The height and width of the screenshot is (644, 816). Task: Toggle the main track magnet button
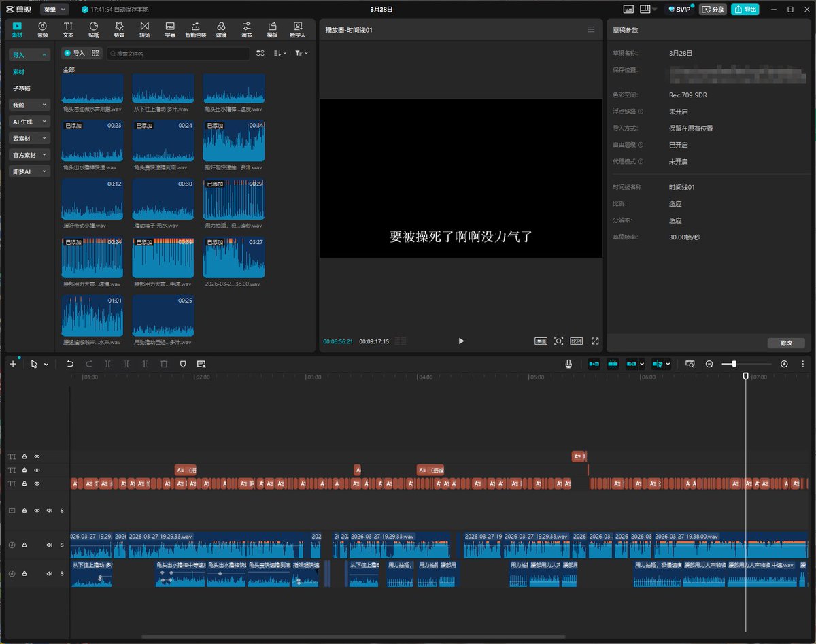(594, 364)
